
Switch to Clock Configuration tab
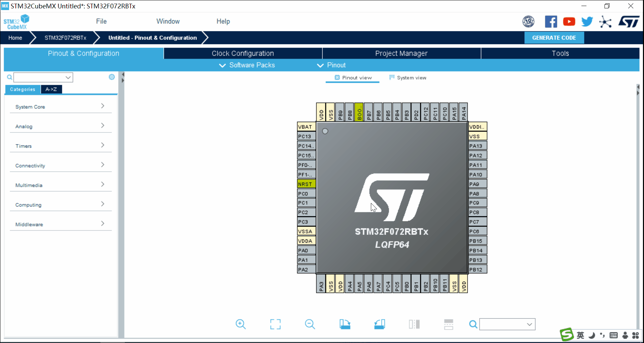pos(243,53)
